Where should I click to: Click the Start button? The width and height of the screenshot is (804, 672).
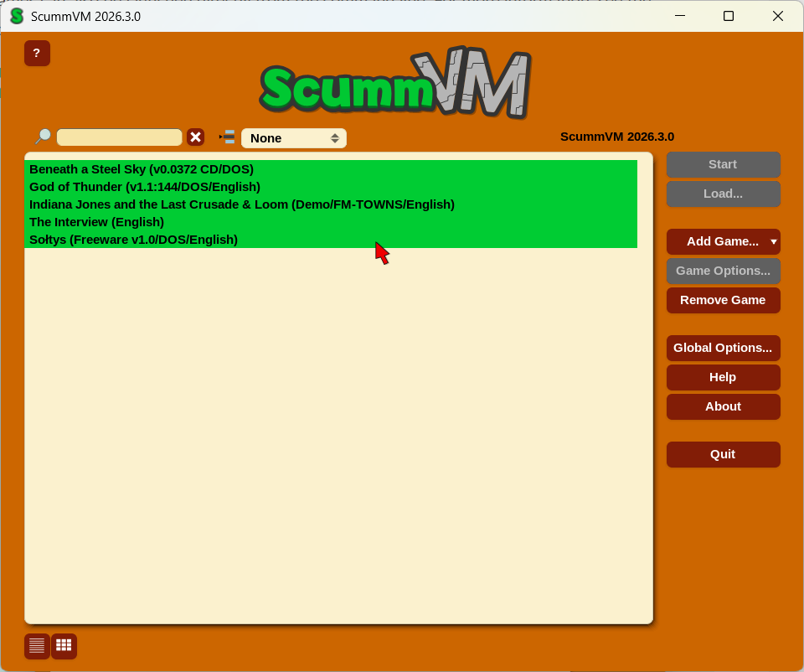pyautogui.click(x=723, y=165)
